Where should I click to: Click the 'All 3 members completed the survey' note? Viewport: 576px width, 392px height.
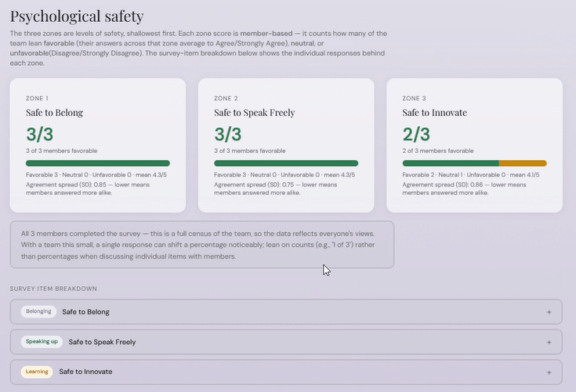click(x=202, y=245)
